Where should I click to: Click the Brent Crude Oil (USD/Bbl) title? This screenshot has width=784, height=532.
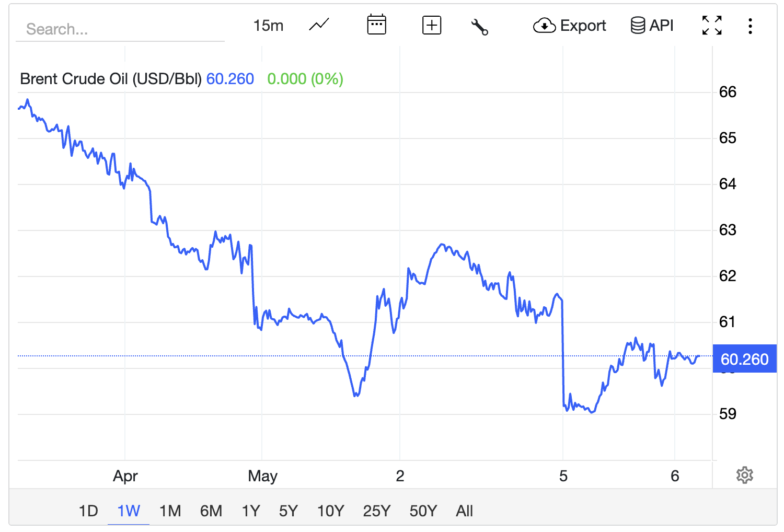pyautogui.click(x=111, y=79)
